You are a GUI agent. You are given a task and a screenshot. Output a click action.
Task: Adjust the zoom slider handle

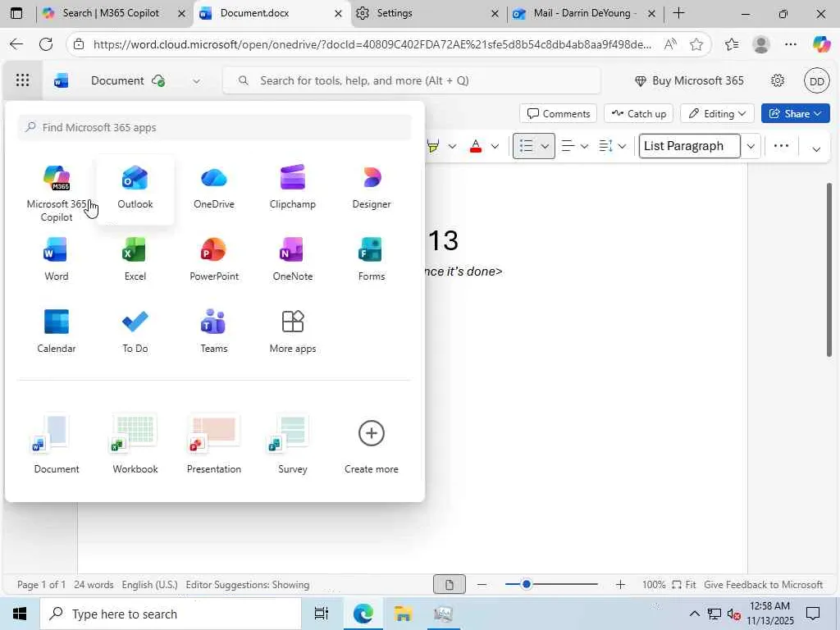click(x=526, y=584)
